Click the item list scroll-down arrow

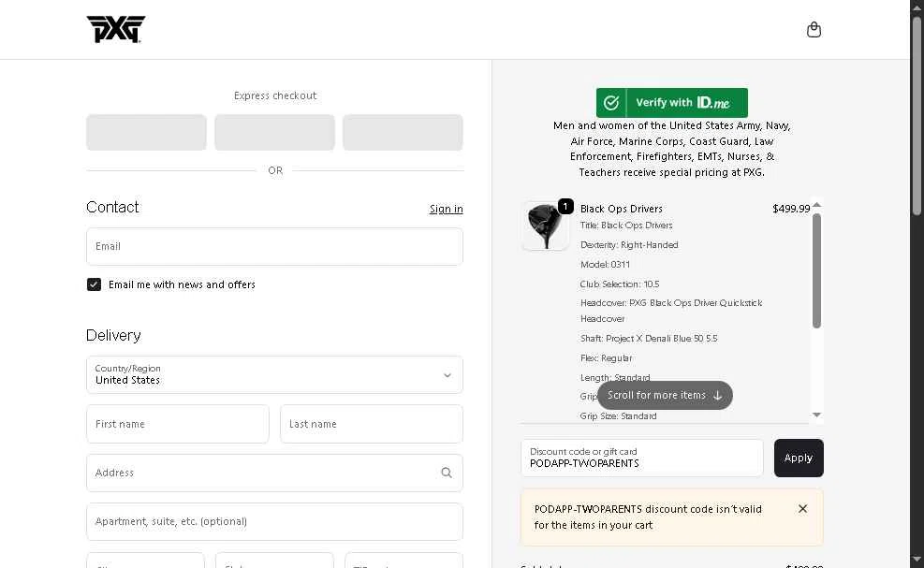tap(816, 415)
